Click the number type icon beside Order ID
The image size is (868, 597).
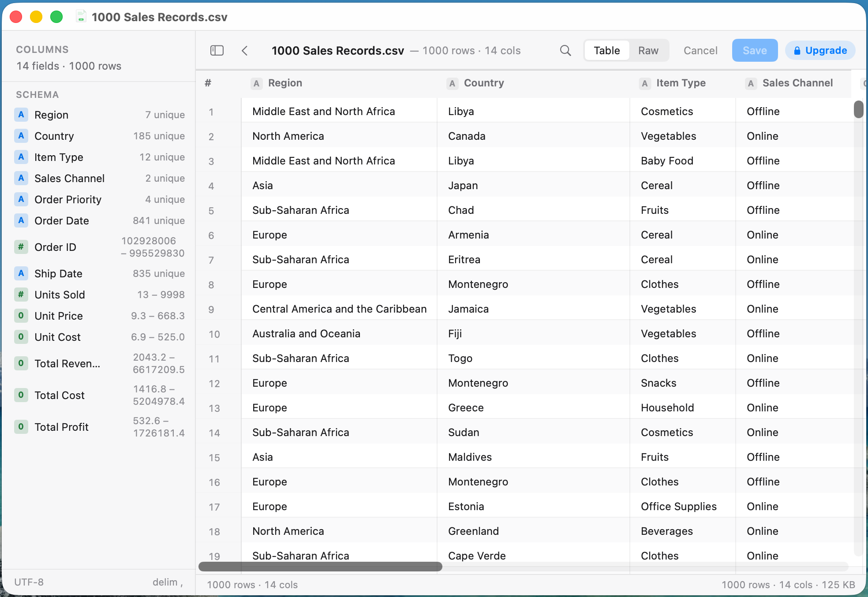(x=21, y=247)
